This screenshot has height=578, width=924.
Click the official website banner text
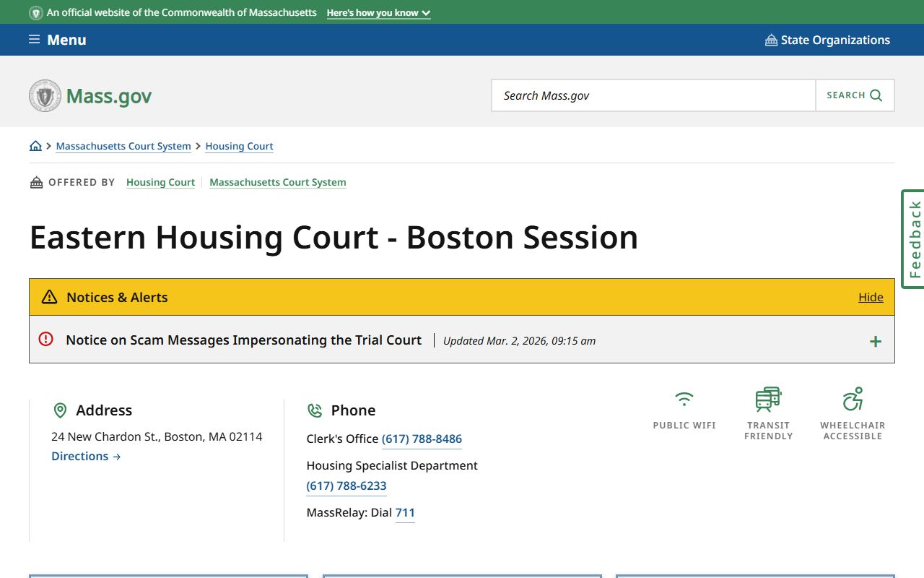coord(181,13)
